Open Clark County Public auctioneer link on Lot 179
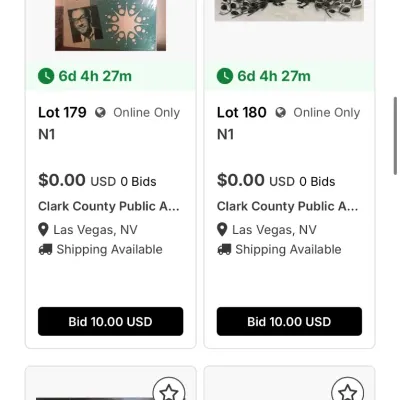Viewport: 400px width, 400px height. [109, 206]
